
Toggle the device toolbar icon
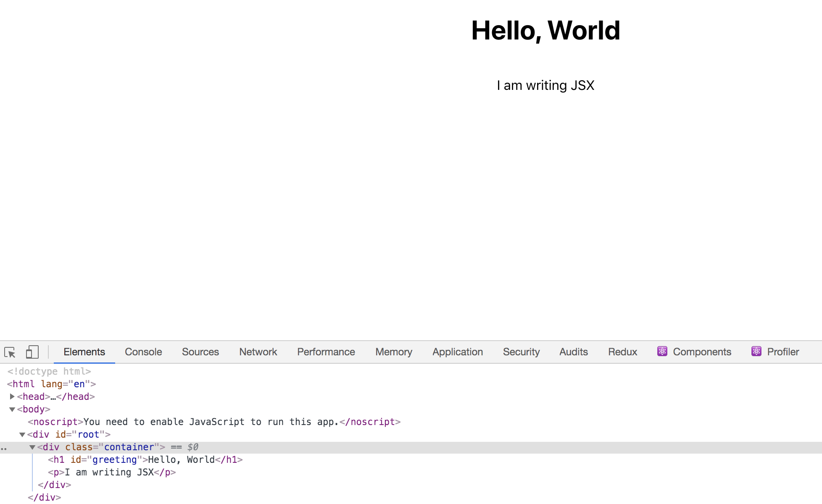pos(32,352)
